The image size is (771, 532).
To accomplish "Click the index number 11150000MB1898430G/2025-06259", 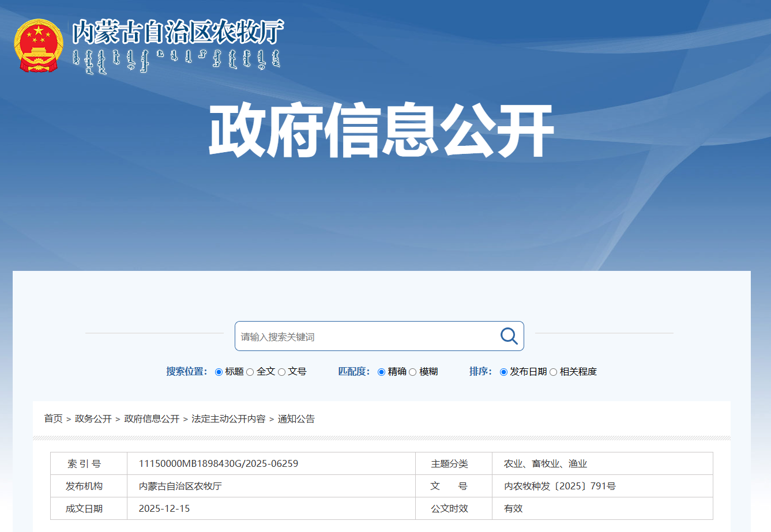I will (219, 463).
